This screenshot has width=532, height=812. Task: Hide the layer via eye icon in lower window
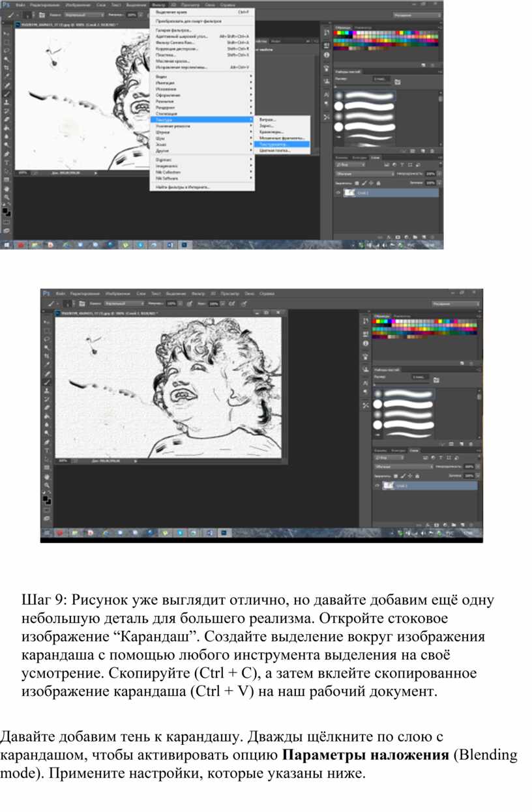377,486
